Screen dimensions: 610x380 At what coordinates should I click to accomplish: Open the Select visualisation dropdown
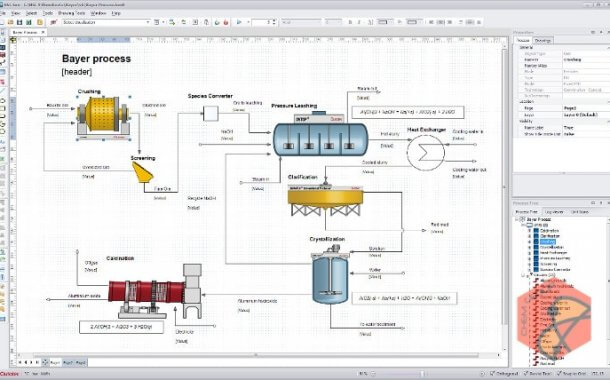pyautogui.click(x=106, y=22)
